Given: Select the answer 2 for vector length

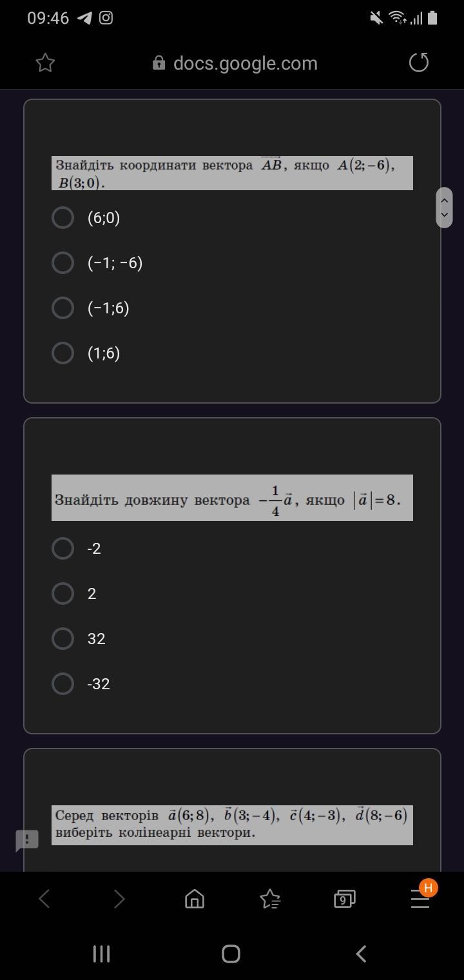Looking at the screenshot, I should [63, 594].
